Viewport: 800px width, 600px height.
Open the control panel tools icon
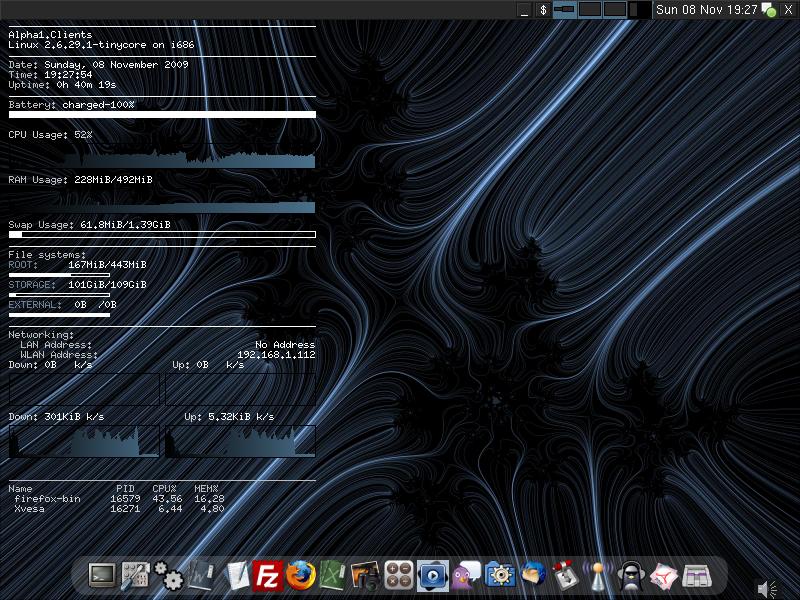[135, 575]
